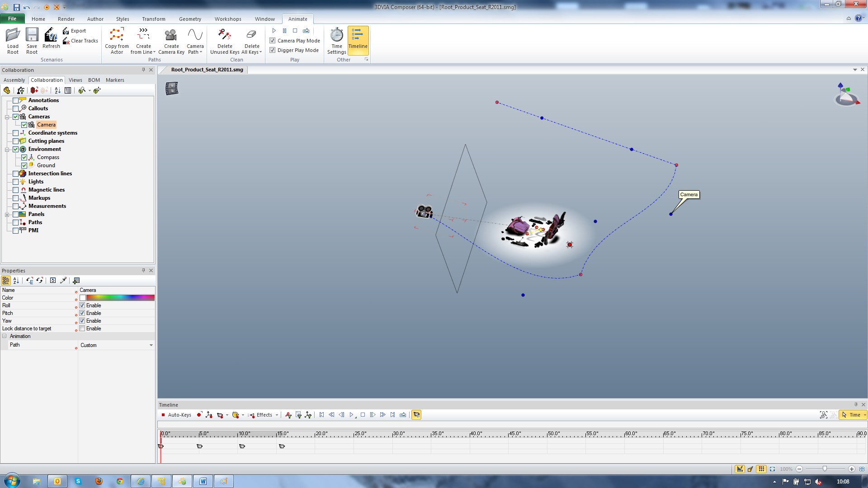
Task: Toggle the highlighted camera play mode timeline icon
Action: click(x=416, y=415)
